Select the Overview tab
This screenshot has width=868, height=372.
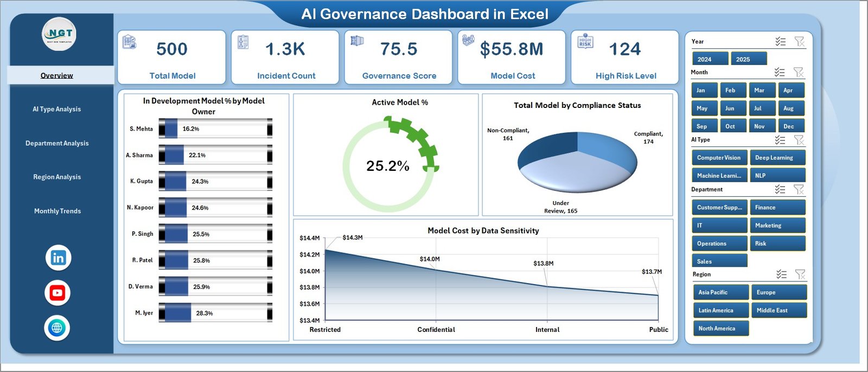tap(57, 75)
